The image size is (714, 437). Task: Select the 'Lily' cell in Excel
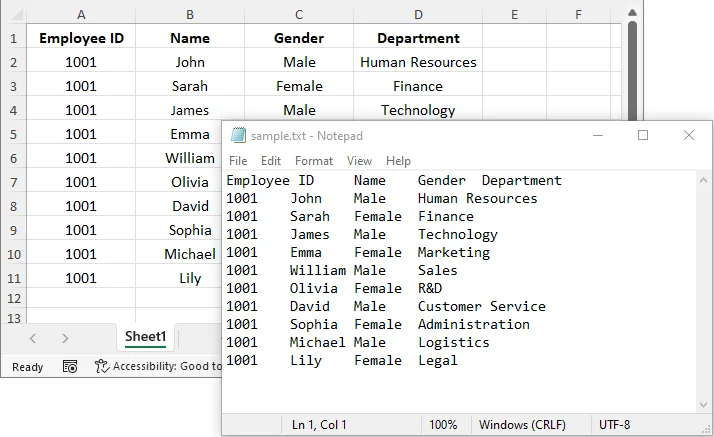point(178,278)
